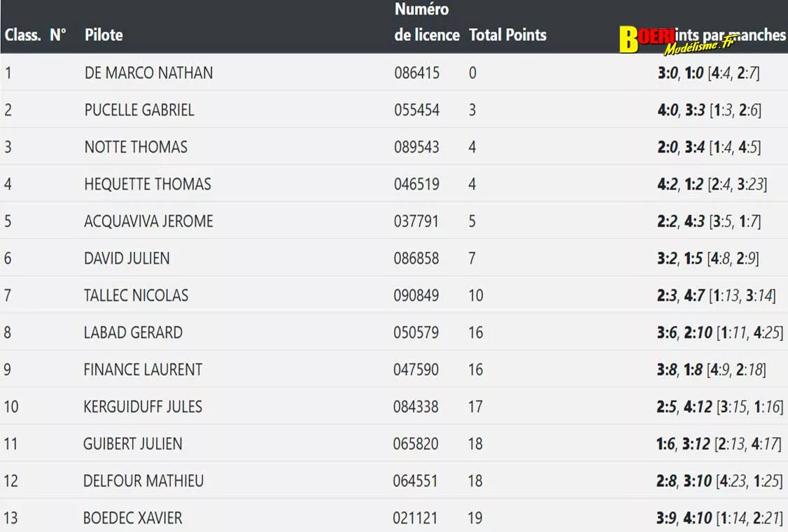
Task: Select BOEDEC XAVIER in the last row
Action: coord(133,518)
